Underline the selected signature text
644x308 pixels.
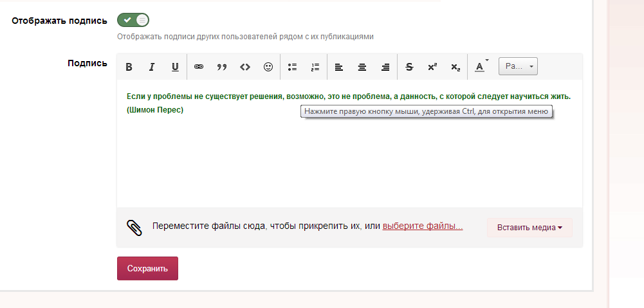click(175, 67)
